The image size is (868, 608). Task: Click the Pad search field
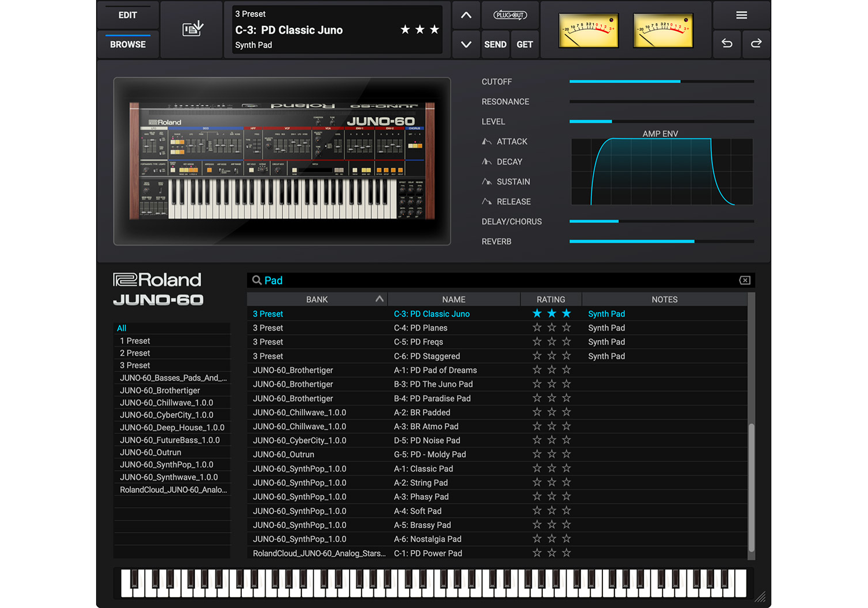coord(501,280)
